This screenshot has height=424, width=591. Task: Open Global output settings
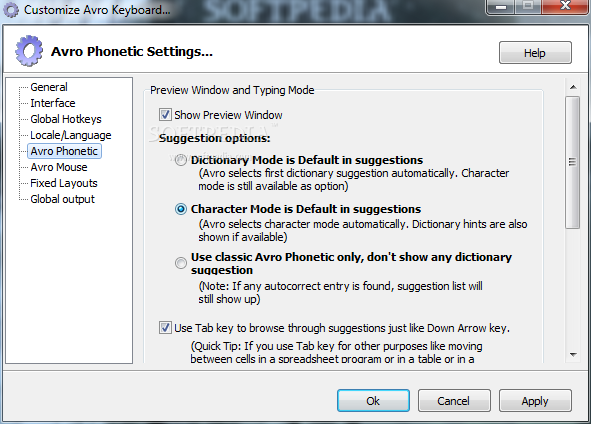[62, 199]
